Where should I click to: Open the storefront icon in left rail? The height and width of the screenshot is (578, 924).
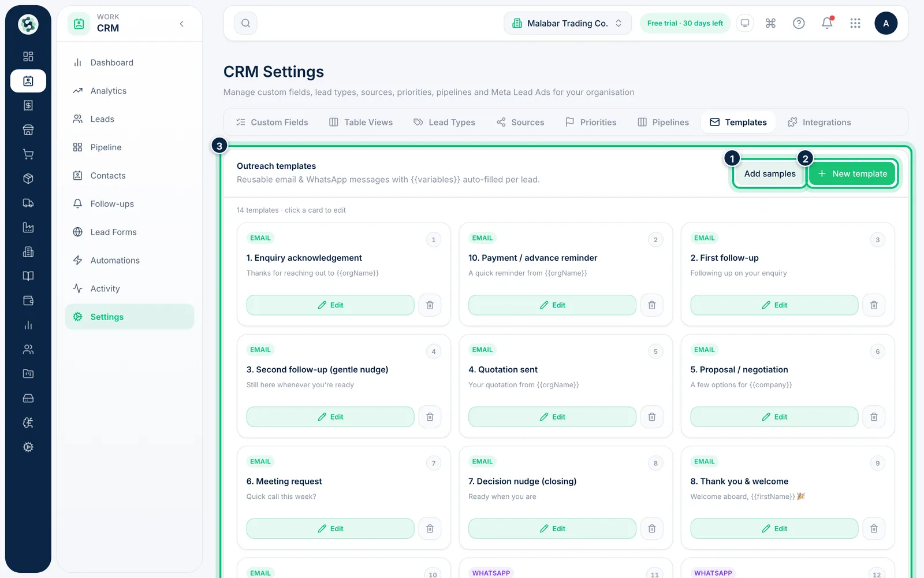pos(28,129)
